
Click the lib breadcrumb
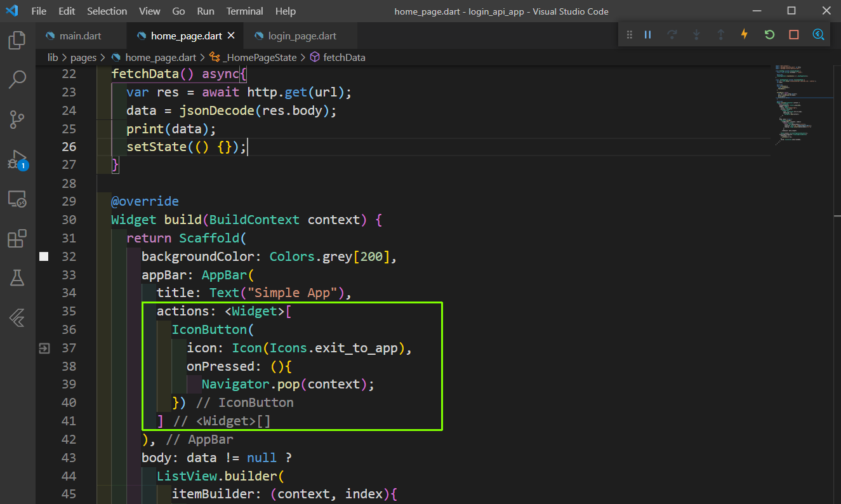coord(52,57)
